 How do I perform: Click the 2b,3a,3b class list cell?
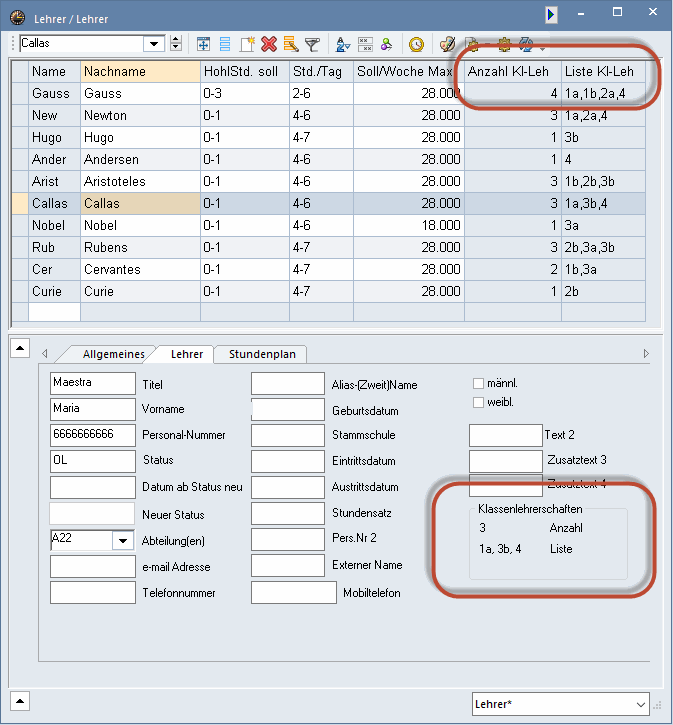pyautogui.click(x=603, y=248)
